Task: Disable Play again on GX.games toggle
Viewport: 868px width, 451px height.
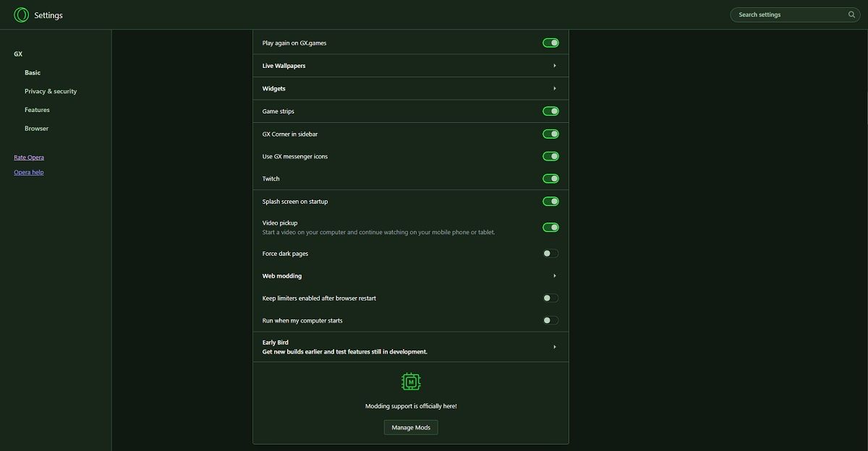Action: pyautogui.click(x=550, y=43)
